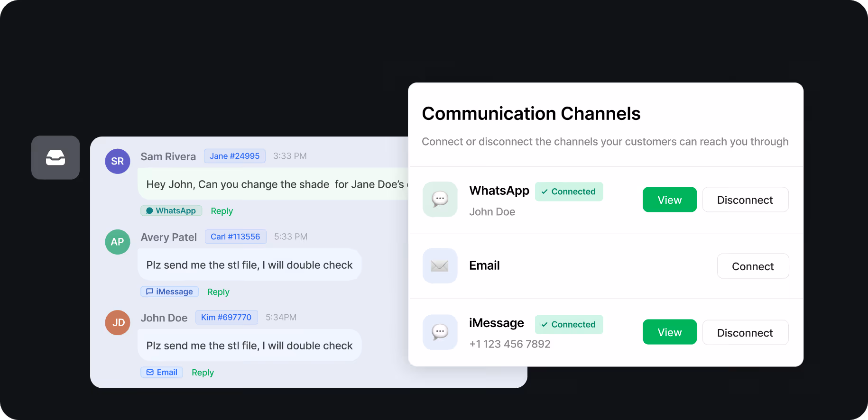View the iMessage channel
The width and height of the screenshot is (868, 420).
click(670, 332)
